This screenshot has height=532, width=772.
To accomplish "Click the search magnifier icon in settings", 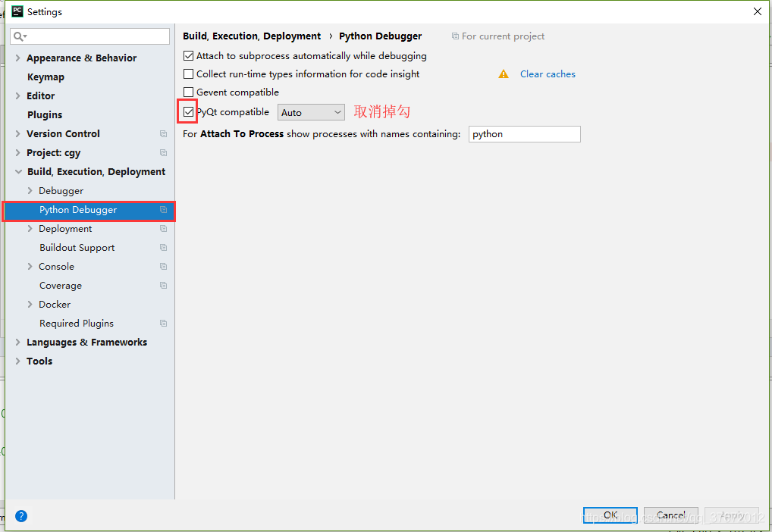I will 20,36.
